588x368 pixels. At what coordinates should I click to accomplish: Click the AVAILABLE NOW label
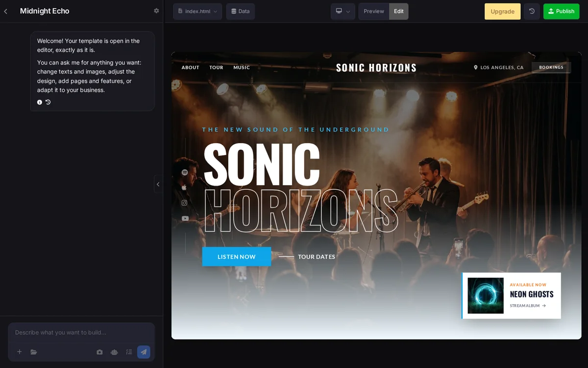click(x=528, y=285)
